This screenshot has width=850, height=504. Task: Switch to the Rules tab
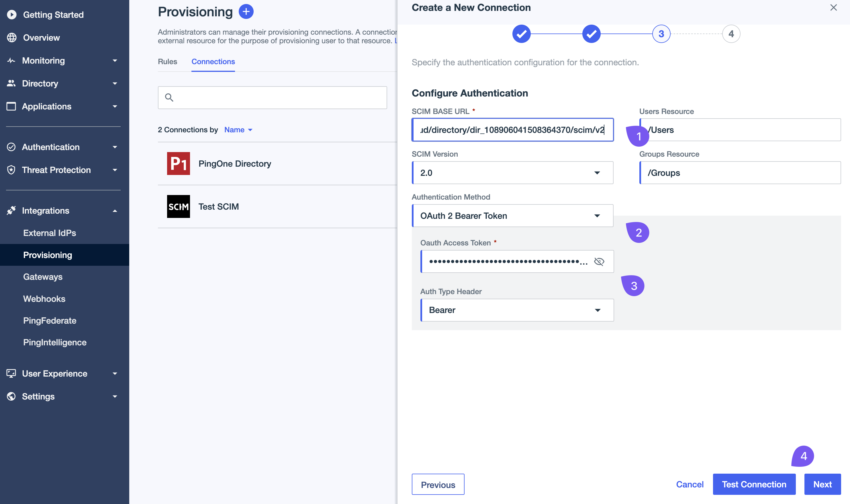167,62
